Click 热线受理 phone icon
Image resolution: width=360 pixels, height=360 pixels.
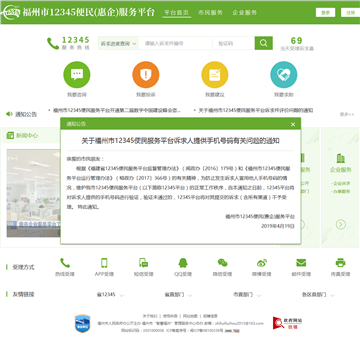65,263
